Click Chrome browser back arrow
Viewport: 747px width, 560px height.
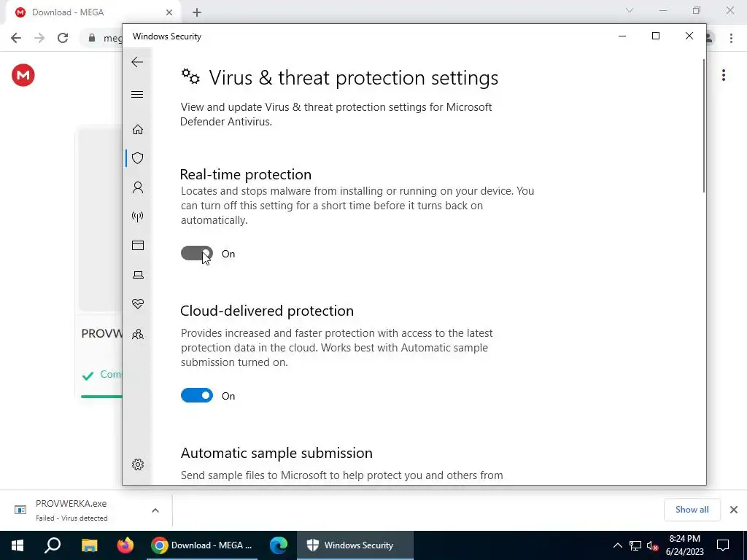(x=16, y=38)
